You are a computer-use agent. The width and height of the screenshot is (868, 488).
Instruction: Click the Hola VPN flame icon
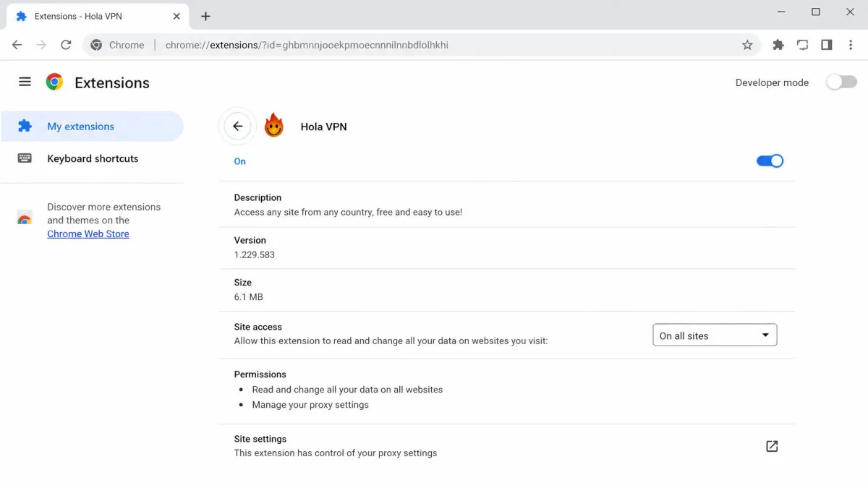point(273,126)
